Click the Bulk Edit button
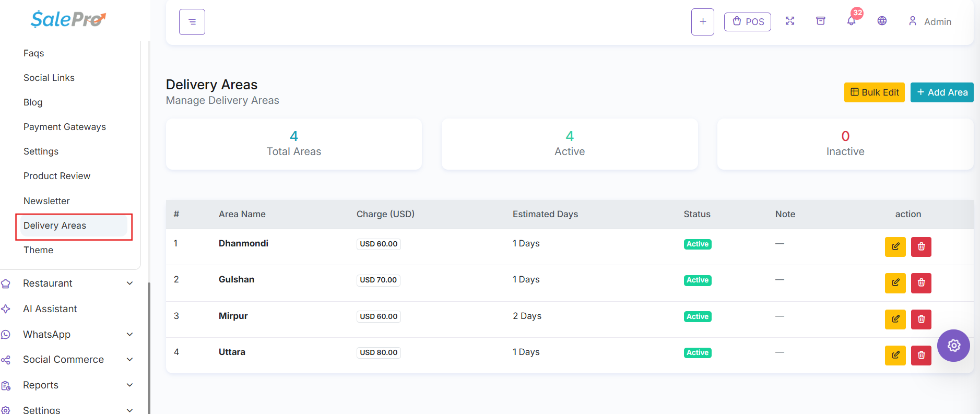 pyautogui.click(x=875, y=92)
